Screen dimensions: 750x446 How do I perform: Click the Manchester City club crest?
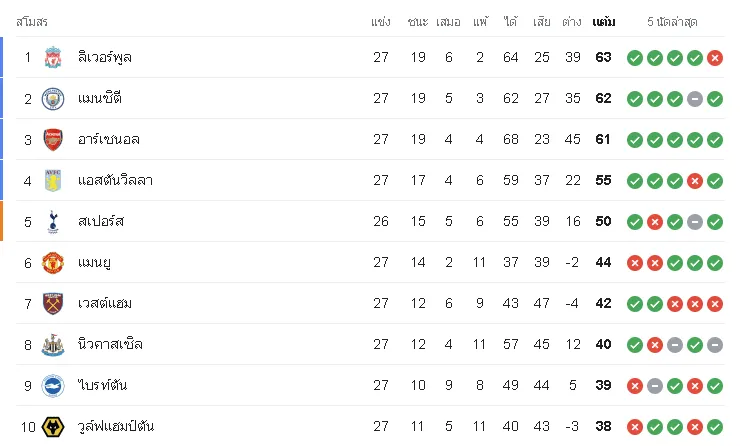[53, 99]
